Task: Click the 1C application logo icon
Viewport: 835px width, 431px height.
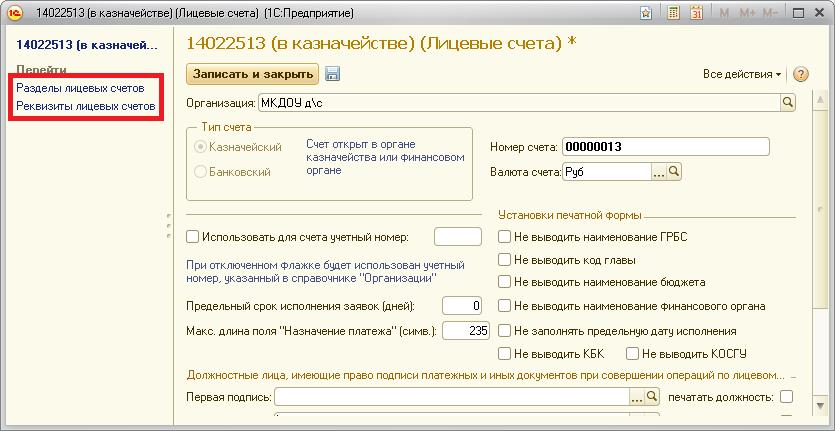Action: click(x=15, y=13)
